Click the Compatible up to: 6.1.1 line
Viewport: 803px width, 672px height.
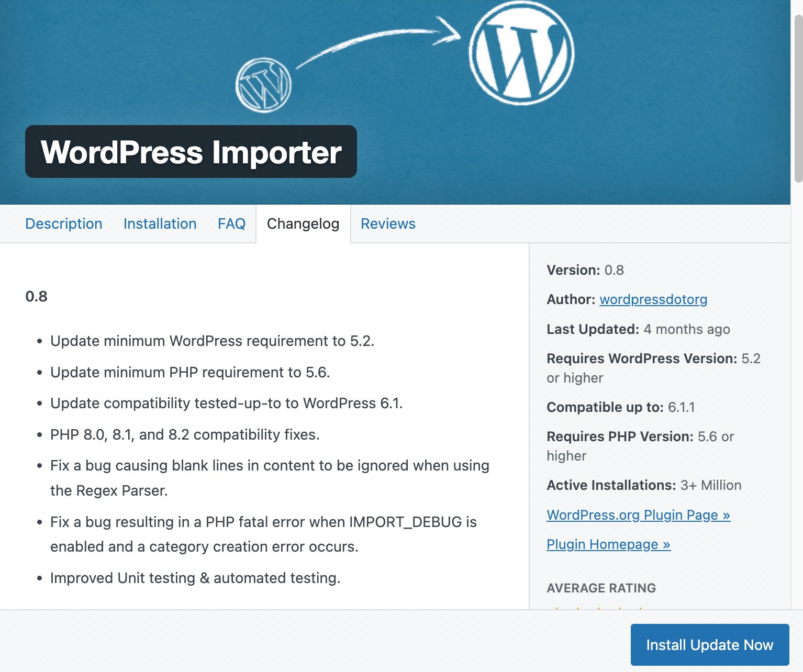621,407
